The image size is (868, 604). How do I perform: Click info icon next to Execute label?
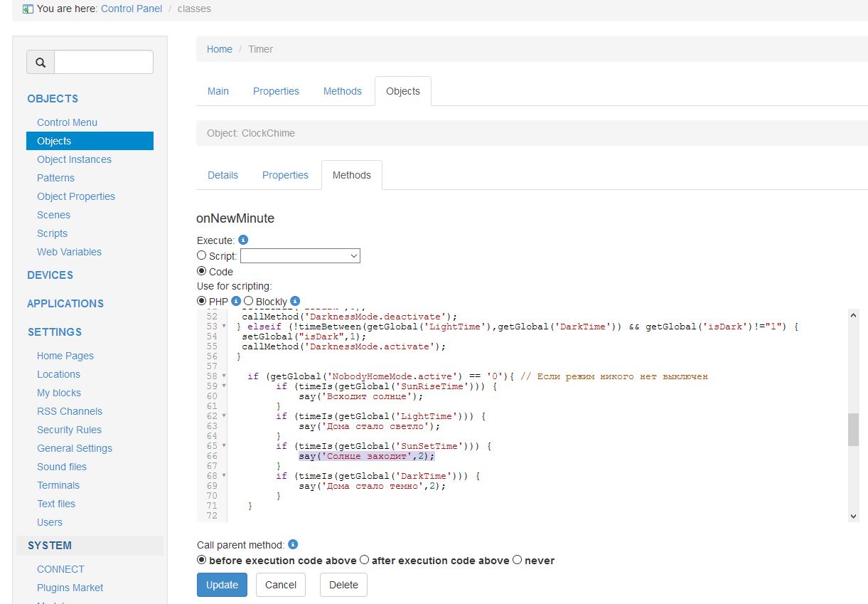coord(243,240)
